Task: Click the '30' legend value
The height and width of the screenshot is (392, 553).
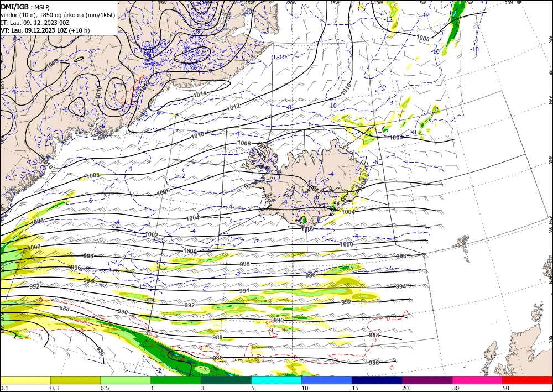Action: pos(455,388)
